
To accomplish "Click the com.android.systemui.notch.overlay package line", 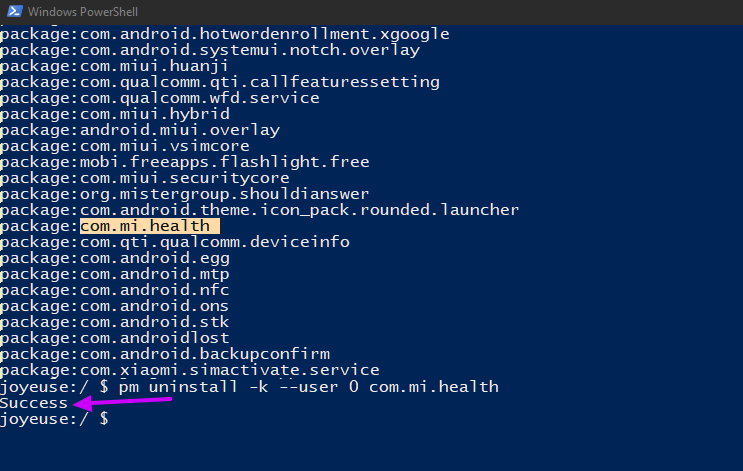I will click(210, 50).
